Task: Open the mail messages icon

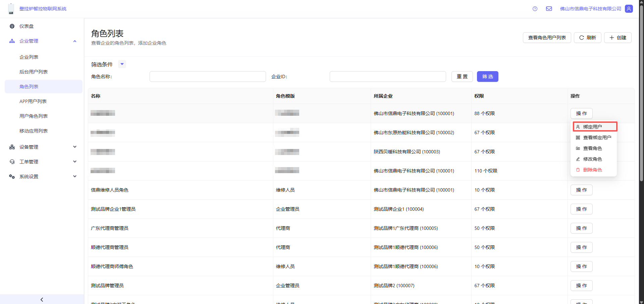Action: click(x=549, y=9)
